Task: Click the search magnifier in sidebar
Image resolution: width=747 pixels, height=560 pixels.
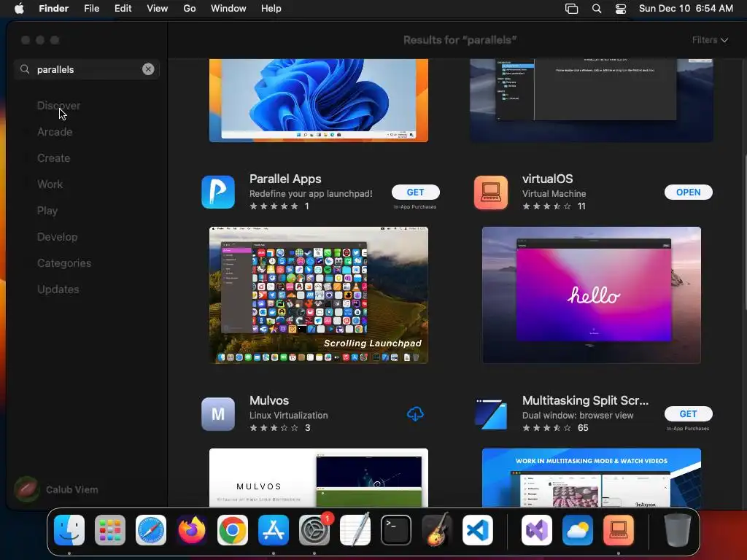Action: coord(25,69)
